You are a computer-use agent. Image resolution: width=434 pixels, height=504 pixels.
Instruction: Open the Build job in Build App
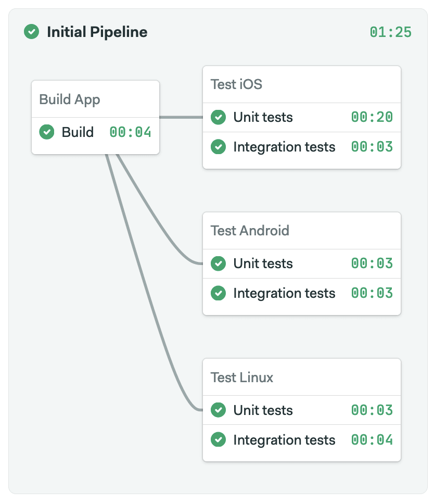pyautogui.click(x=95, y=132)
